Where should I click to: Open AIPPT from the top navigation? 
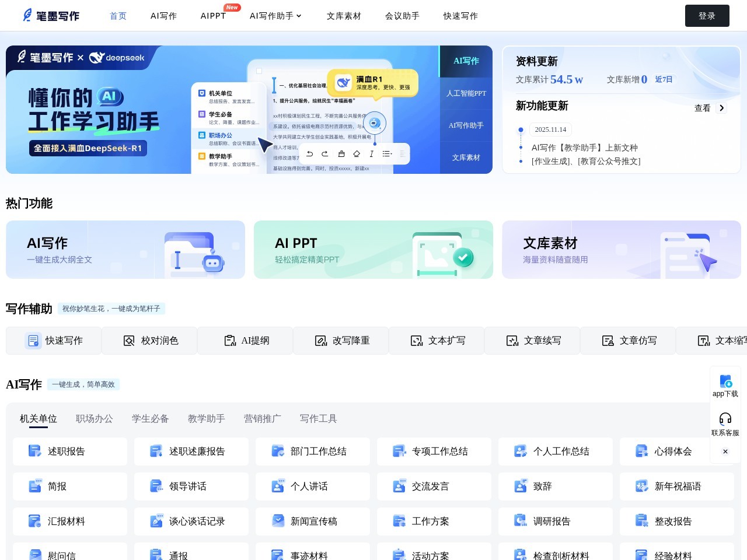(x=213, y=16)
